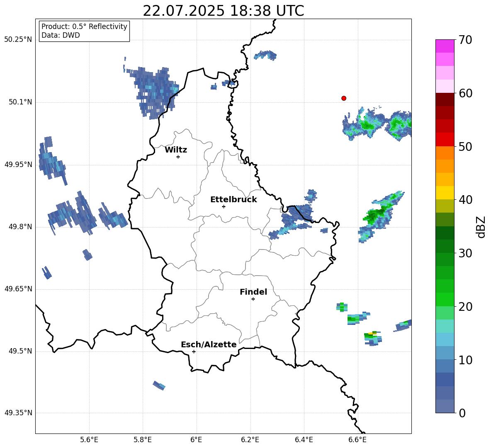
Task: Click the 6.6°E longitude label
Action: pyautogui.click(x=357, y=440)
